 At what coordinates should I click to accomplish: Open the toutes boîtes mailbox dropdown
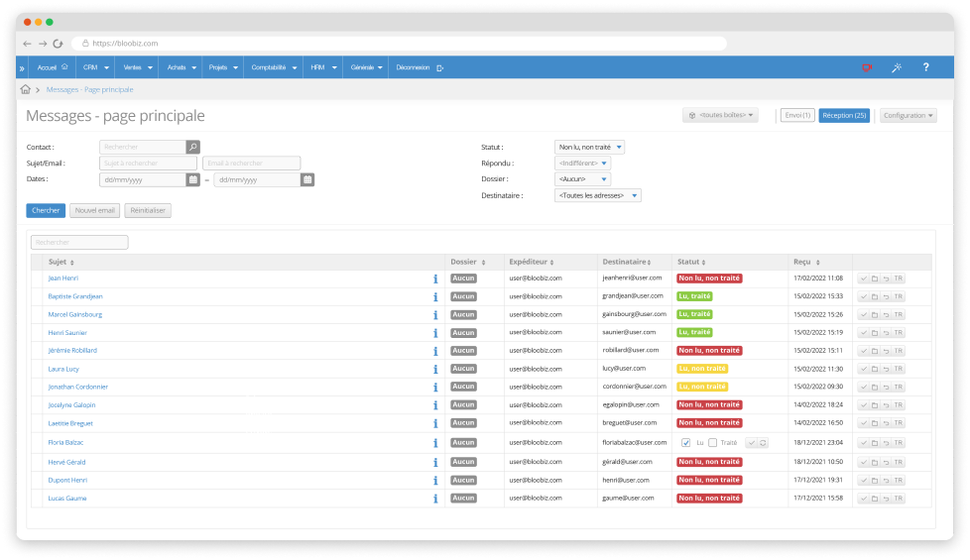coord(721,116)
